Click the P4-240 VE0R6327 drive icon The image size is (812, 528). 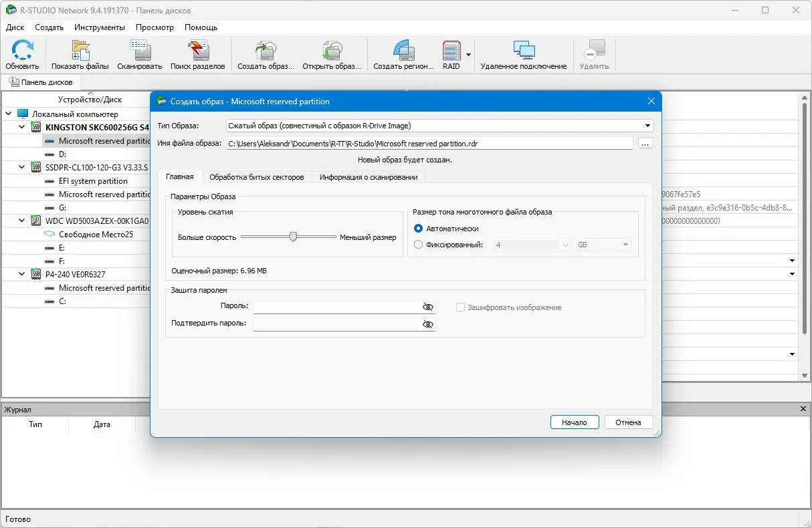(36, 274)
